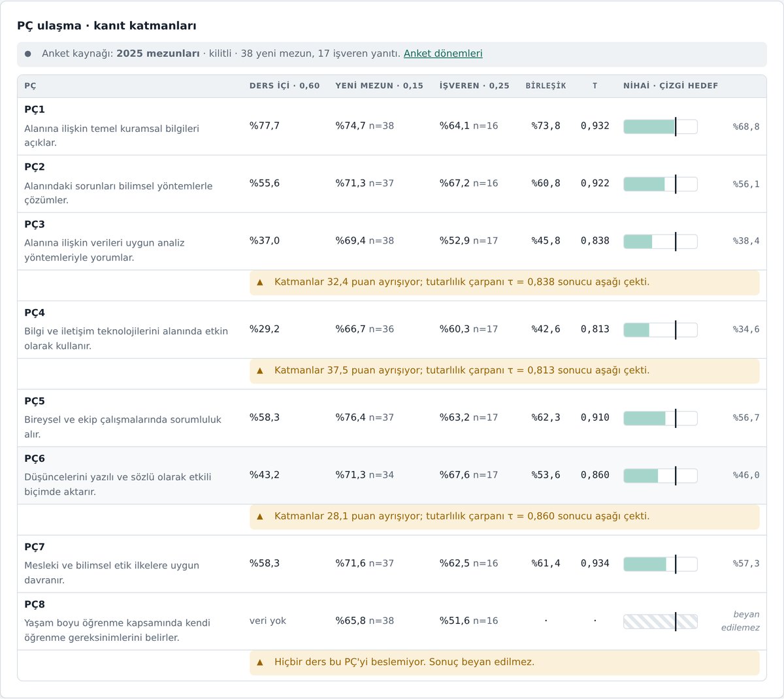The width and height of the screenshot is (784, 699).
Task: Click the warning triangle of the 37,5 puan alert
Action: tap(260, 370)
